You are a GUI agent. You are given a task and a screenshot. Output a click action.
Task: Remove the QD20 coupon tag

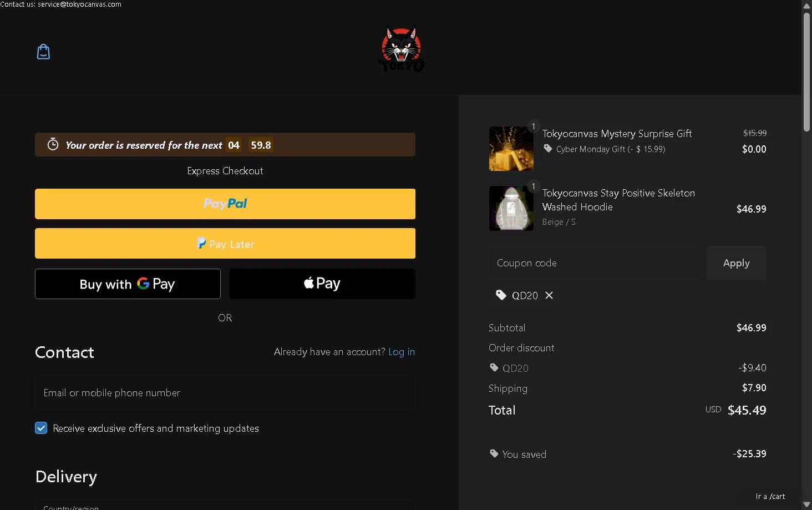(x=549, y=295)
